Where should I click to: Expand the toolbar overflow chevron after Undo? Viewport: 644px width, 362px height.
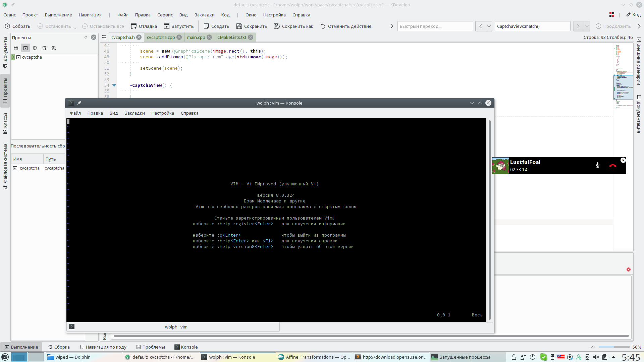pos(391,26)
